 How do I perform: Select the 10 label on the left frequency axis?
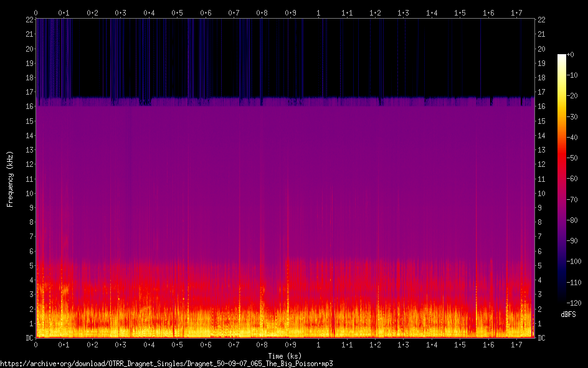click(x=28, y=194)
